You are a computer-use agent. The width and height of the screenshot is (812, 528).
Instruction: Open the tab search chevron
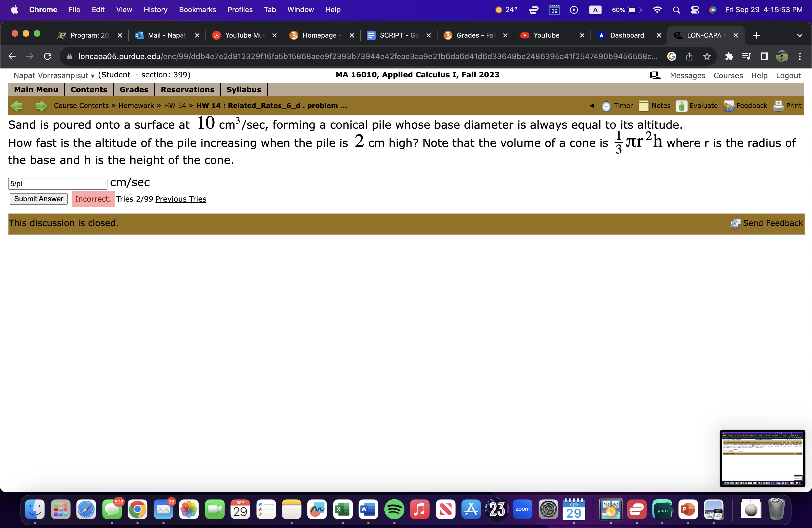coord(799,35)
